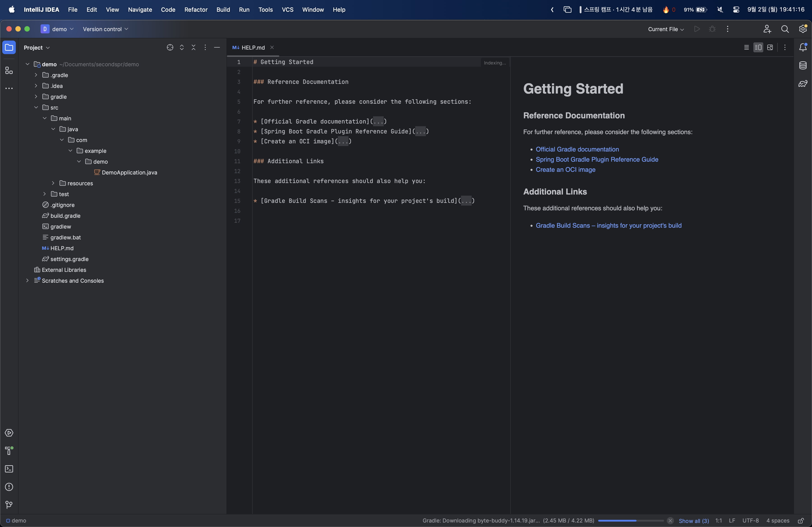Click Select Opened File crosshair icon
Viewport: 812px width, 527px height.
point(170,47)
